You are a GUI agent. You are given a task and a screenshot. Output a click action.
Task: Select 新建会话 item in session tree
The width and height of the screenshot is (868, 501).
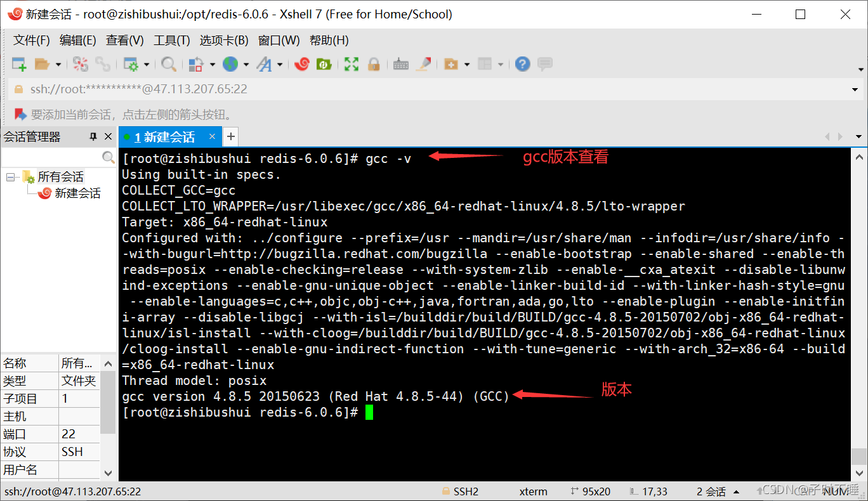point(77,193)
